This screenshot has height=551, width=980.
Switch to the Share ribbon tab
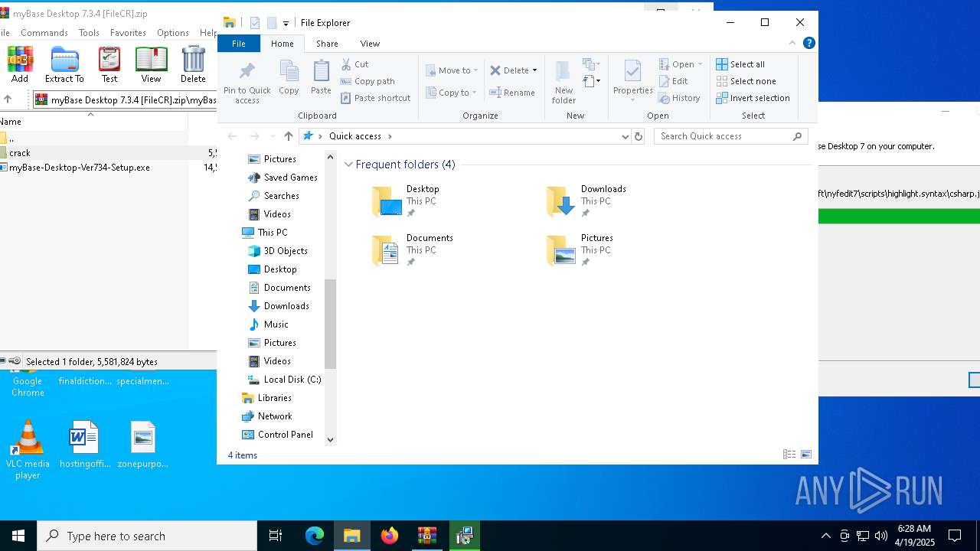click(x=327, y=44)
